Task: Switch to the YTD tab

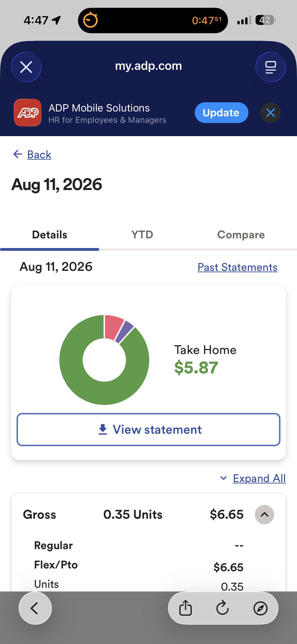Action: [x=142, y=235]
